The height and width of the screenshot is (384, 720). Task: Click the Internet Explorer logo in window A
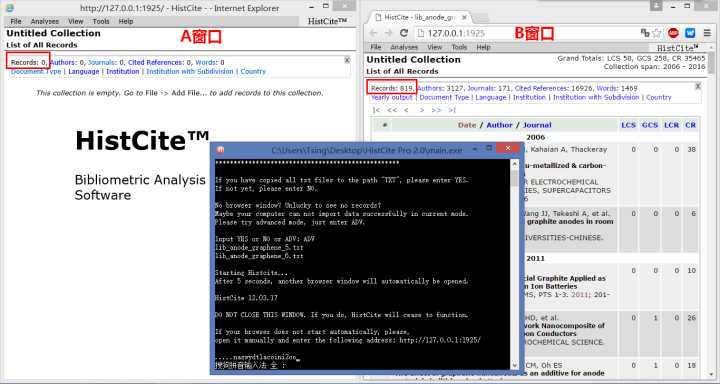pos(9,8)
